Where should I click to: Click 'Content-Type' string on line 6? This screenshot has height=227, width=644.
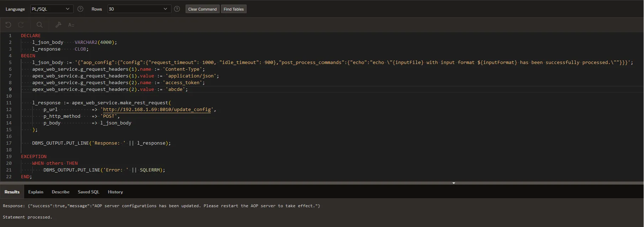[x=182, y=69]
